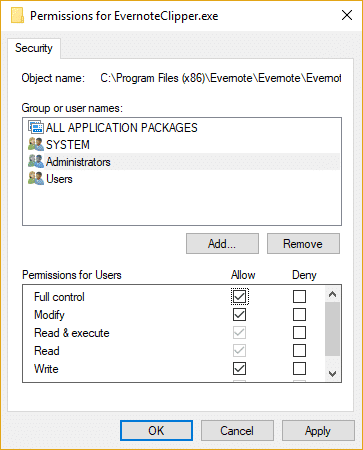Click the Full control permission label
The width and height of the screenshot is (363, 450).
[59, 297]
